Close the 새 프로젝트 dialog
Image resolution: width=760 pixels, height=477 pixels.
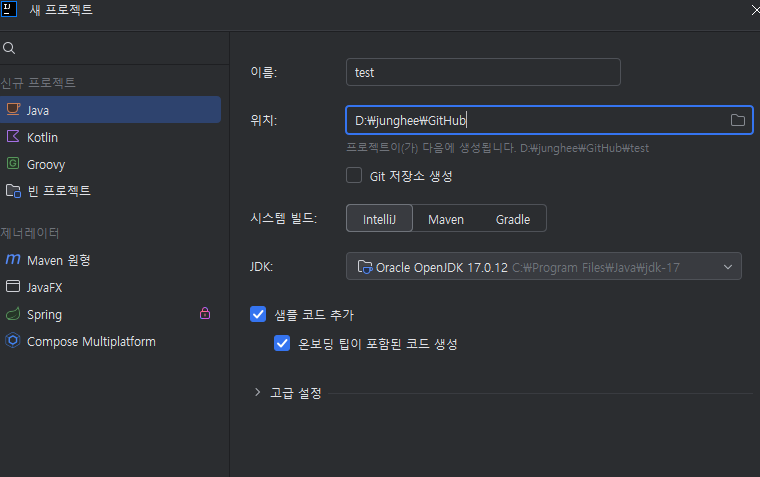[x=755, y=10]
